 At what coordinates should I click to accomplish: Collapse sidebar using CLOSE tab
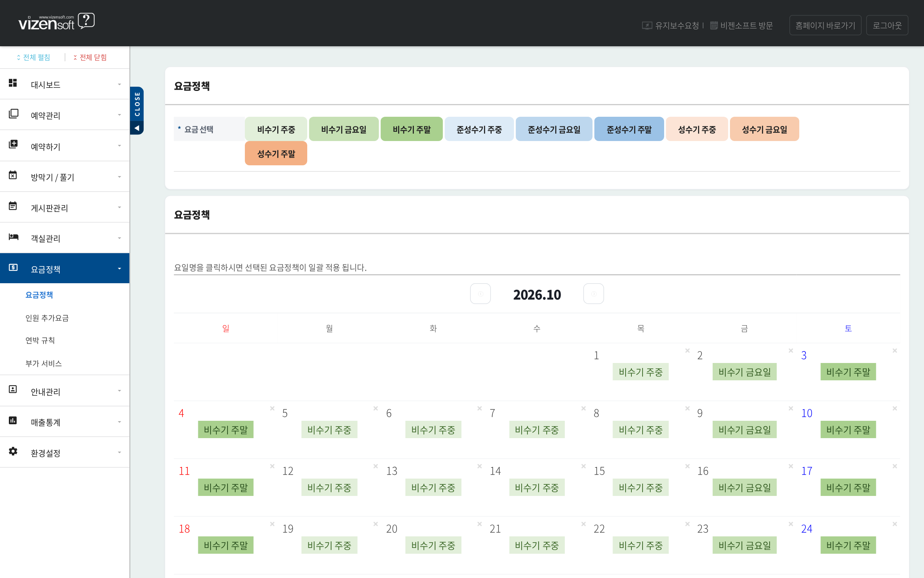click(x=137, y=110)
